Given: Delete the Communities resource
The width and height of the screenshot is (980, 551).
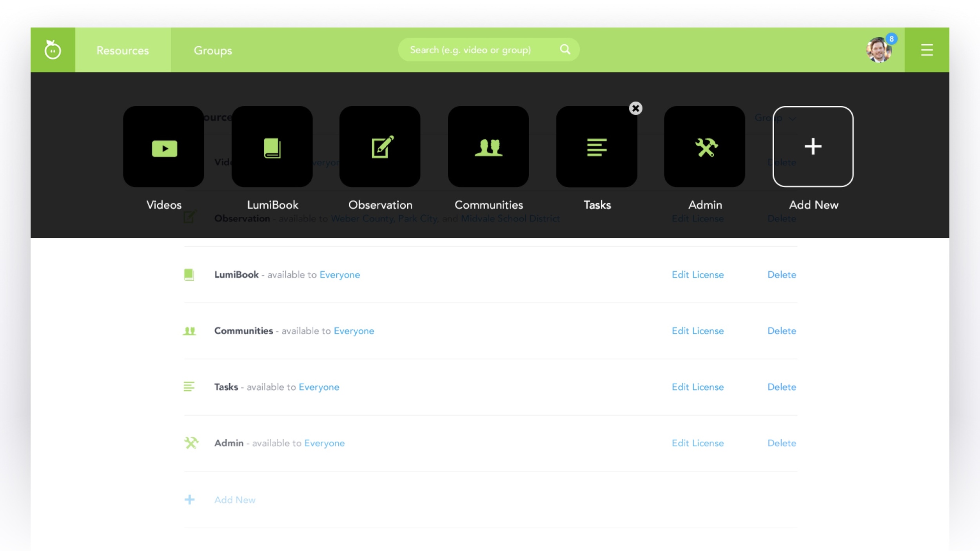Looking at the screenshot, I should click(782, 331).
